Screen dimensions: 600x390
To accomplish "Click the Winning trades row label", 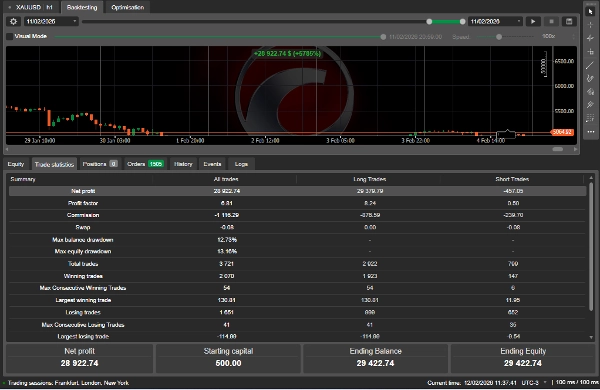I will point(83,276).
